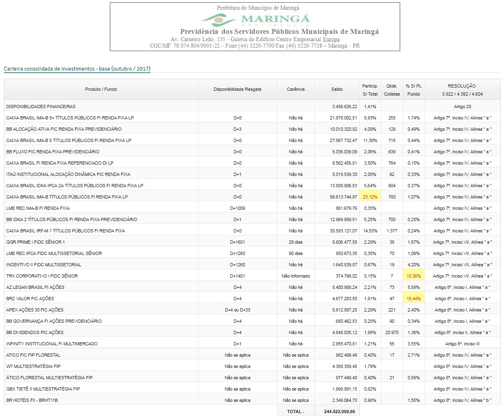Click the 'Não Informado' carência cell
This screenshot has width=504, height=420.
pos(296,276)
